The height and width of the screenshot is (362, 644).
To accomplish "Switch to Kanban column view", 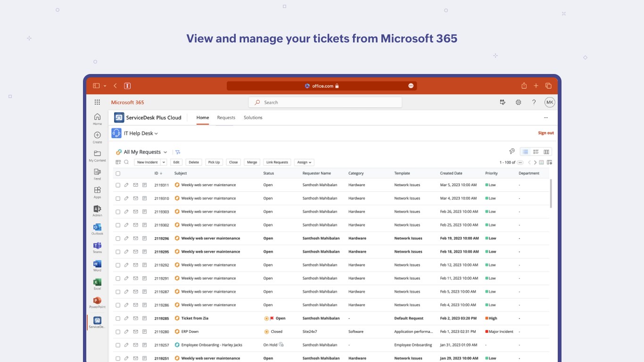I will 546,152.
